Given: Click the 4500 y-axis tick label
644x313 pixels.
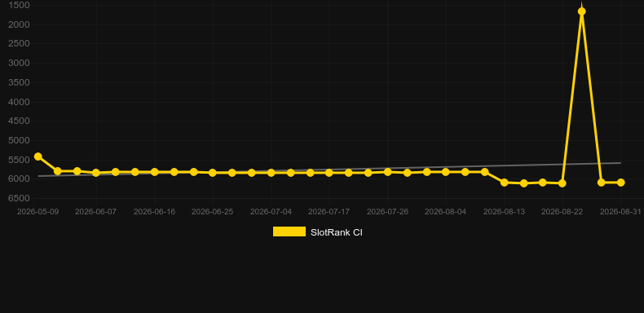Looking at the screenshot, I should pos(19,121).
